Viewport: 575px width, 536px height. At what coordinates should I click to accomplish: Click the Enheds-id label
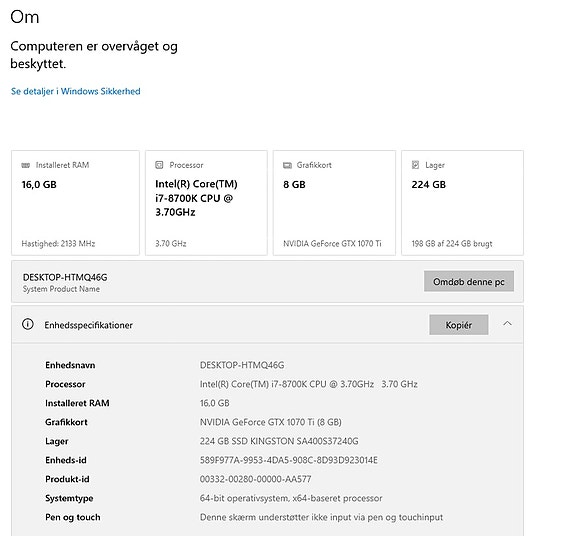coord(66,460)
